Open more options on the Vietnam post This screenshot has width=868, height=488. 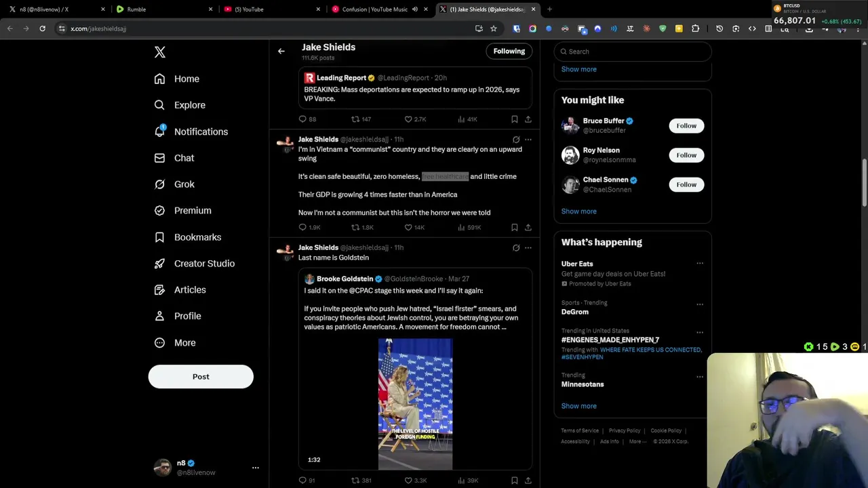click(528, 140)
